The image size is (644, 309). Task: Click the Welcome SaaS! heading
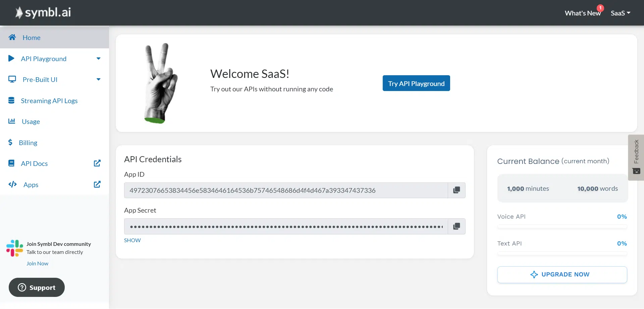click(x=250, y=74)
